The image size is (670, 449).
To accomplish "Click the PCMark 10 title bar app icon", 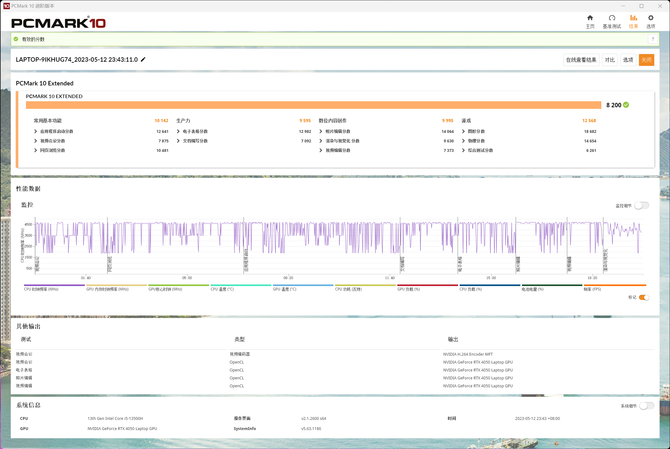I will point(6,6).
